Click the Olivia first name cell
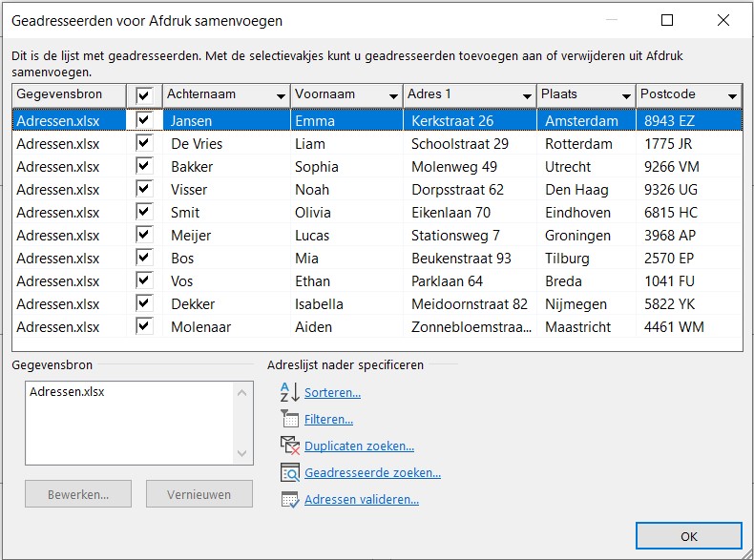Viewport: 754px width, 560px height. (346, 213)
